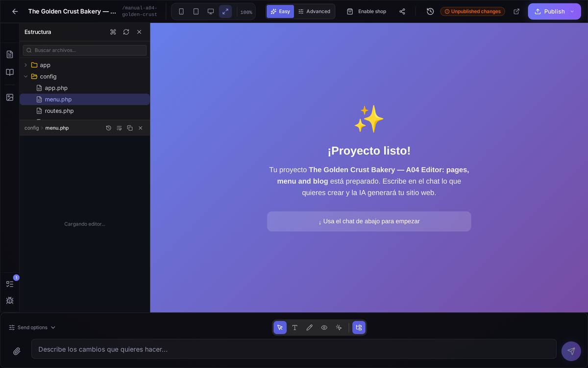
Task: Click the '/manual-a04-golden-crust' path text
Action: pos(140,11)
